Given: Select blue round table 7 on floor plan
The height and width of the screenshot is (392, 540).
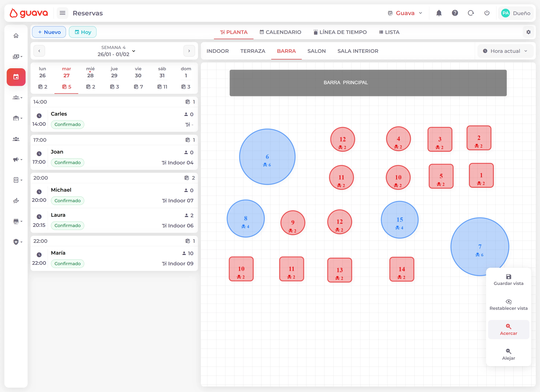Looking at the screenshot, I should (x=480, y=247).
